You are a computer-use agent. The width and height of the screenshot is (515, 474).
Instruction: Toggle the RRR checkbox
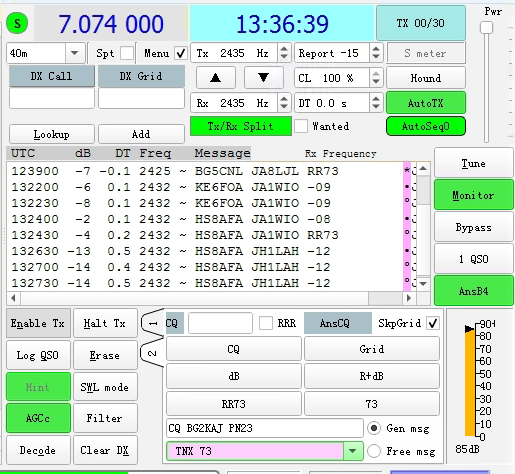266,323
